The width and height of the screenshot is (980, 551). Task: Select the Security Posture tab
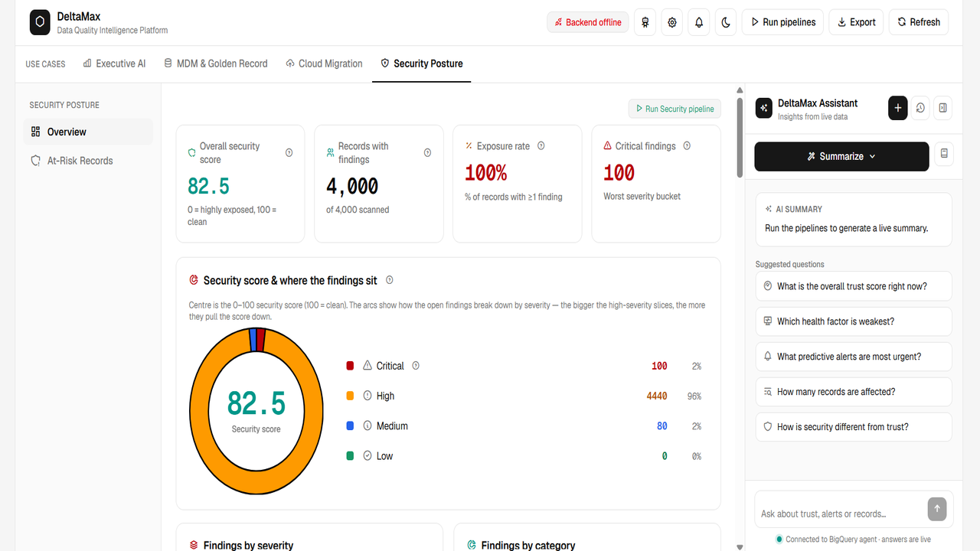[x=422, y=64]
